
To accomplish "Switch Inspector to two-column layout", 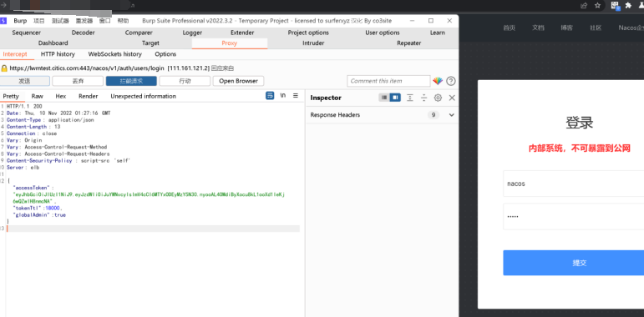I will pos(395,98).
